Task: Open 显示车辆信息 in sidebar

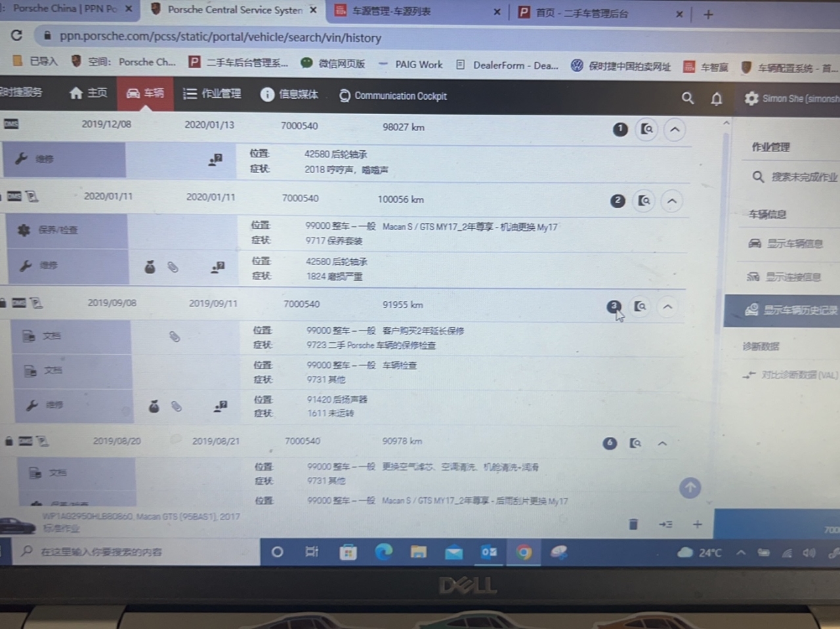Action: pyautogui.click(x=786, y=243)
